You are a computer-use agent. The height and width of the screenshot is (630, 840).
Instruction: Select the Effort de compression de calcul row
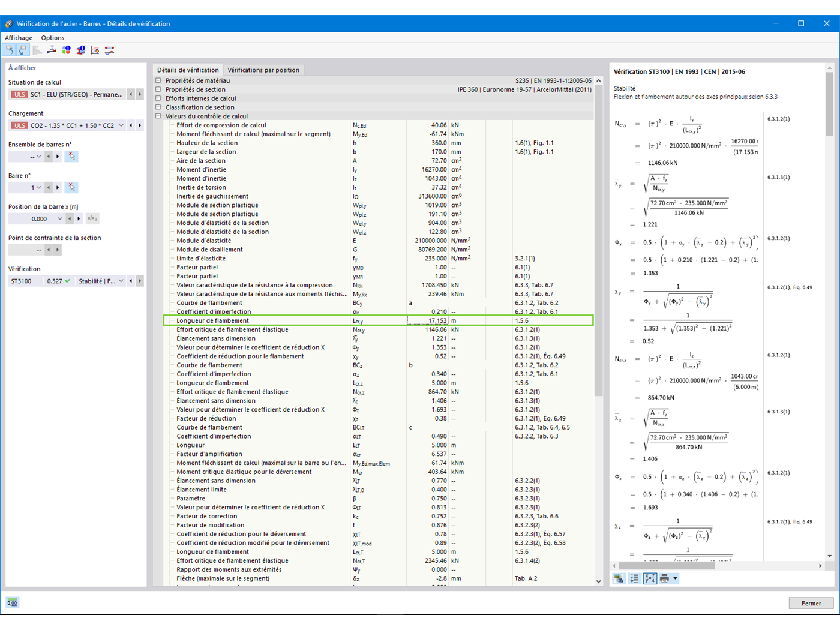pyautogui.click(x=379, y=125)
